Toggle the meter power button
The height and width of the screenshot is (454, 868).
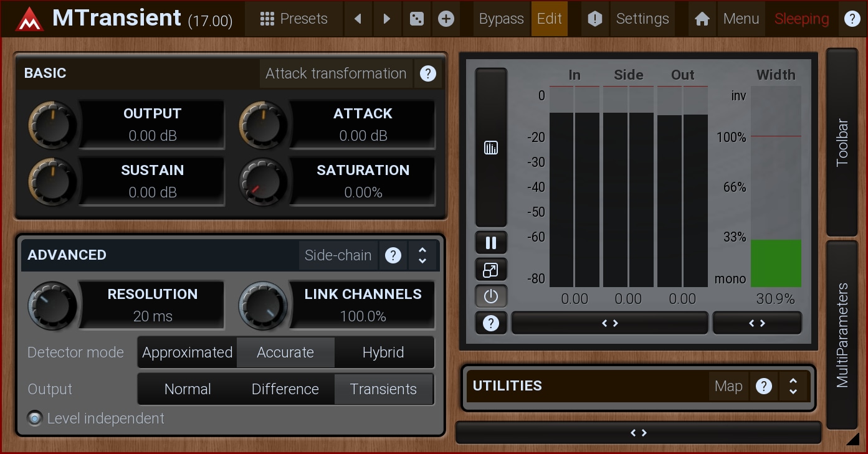coord(491,296)
